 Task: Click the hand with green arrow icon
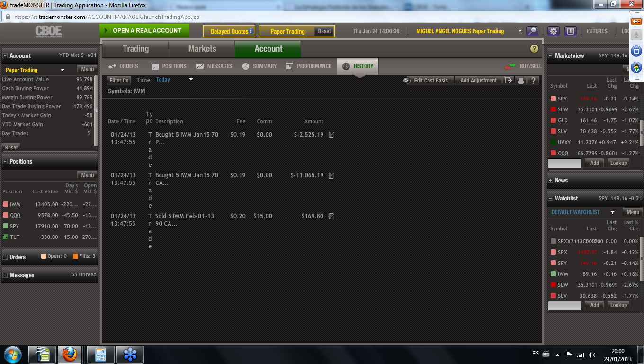tap(636, 66)
